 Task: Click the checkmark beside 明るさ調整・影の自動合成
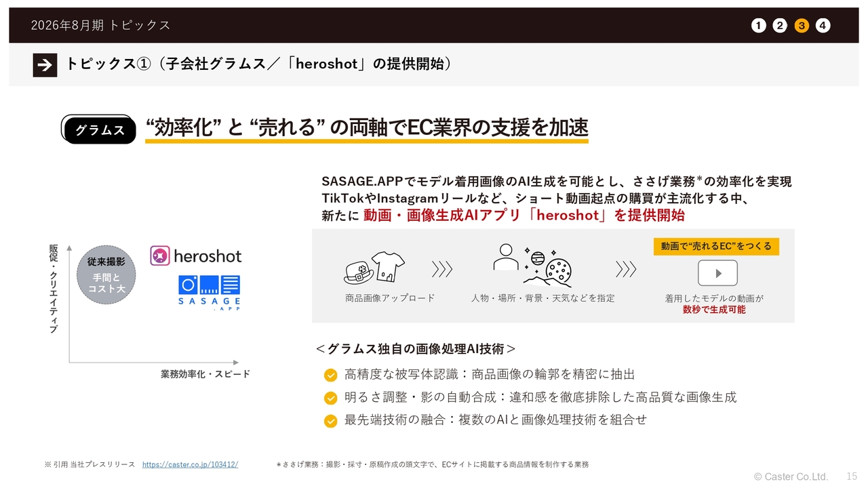point(330,398)
